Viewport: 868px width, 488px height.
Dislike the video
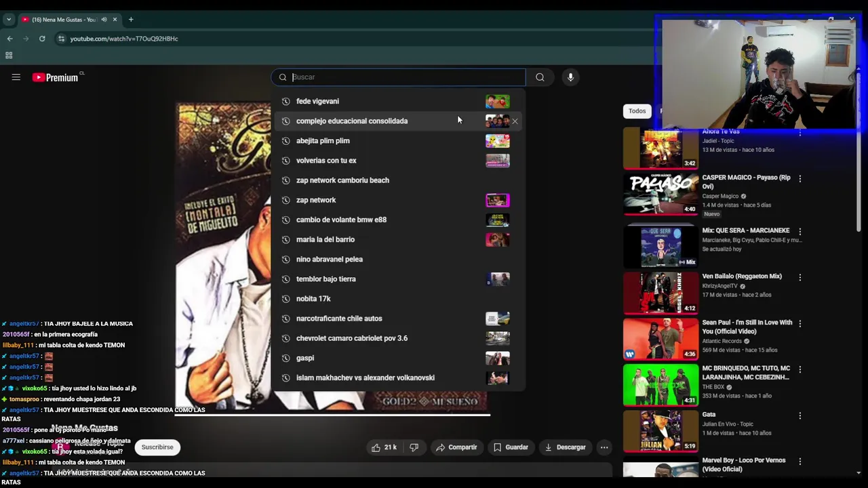tap(414, 447)
